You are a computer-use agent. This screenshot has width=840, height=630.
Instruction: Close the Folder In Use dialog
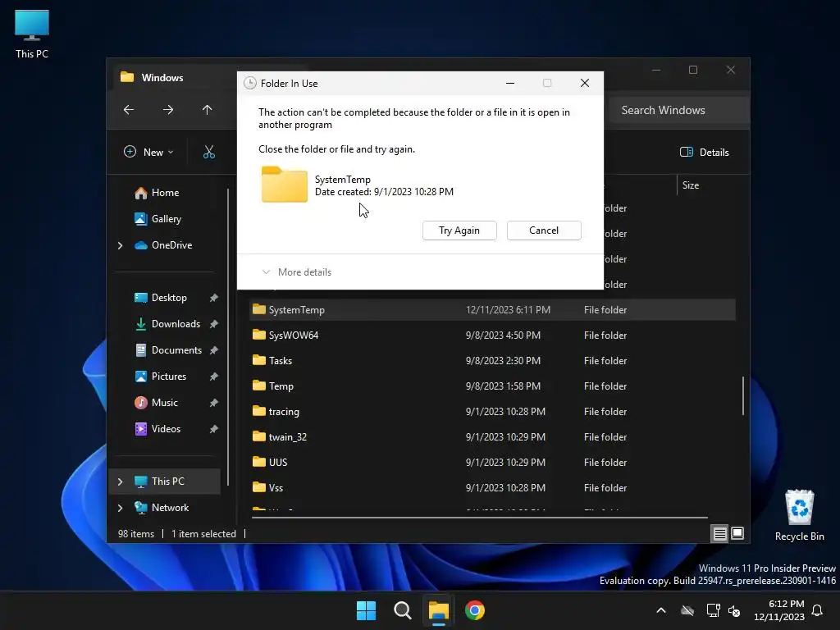(x=584, y=83)
